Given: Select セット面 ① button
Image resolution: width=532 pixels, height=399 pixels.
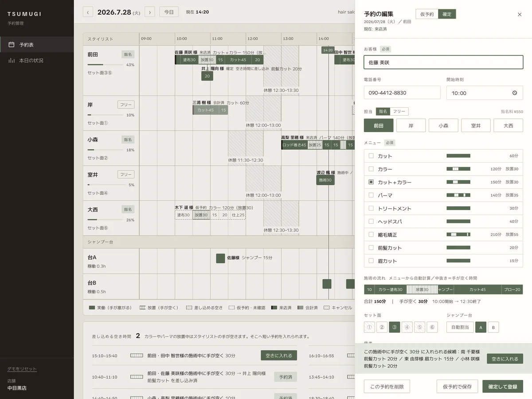Looking at the screenshot, I should (369, 327).
